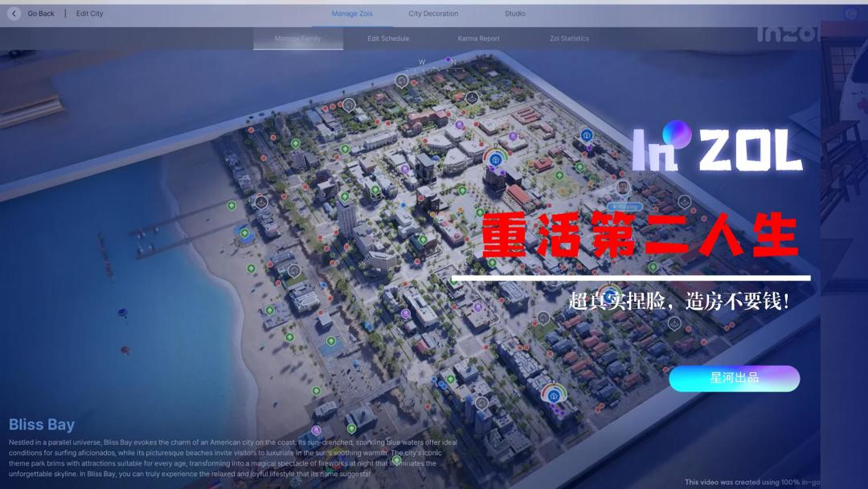The height and width of the screenshot is (489, 868).
Task: Select the green pin over the park lawn
Action: tap(559, 175)
